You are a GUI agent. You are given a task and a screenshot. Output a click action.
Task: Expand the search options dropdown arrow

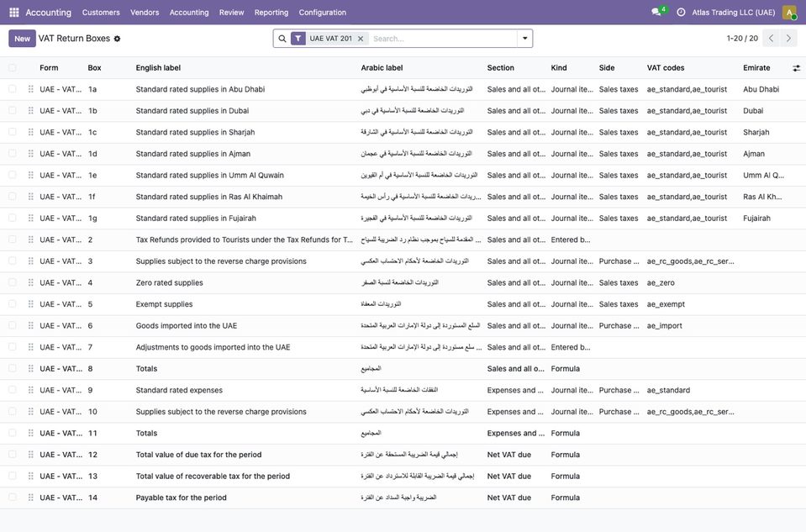[x=524, y=38]
